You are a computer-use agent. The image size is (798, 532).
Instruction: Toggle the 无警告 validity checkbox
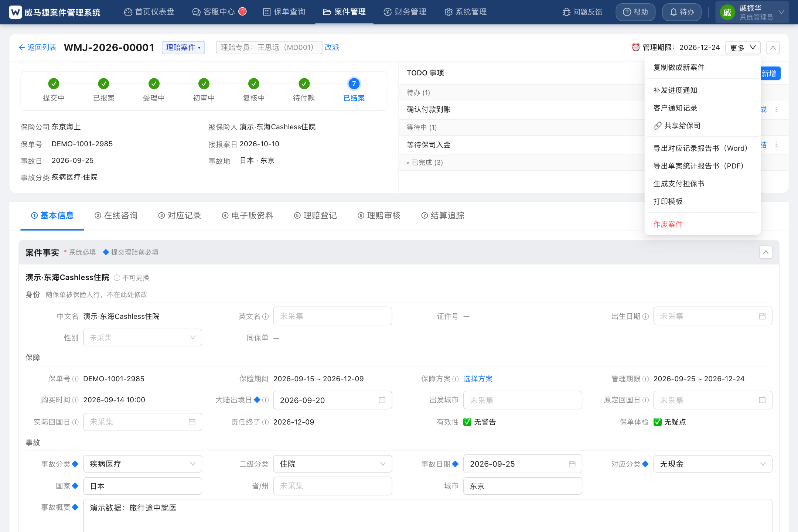click(467, 422)
